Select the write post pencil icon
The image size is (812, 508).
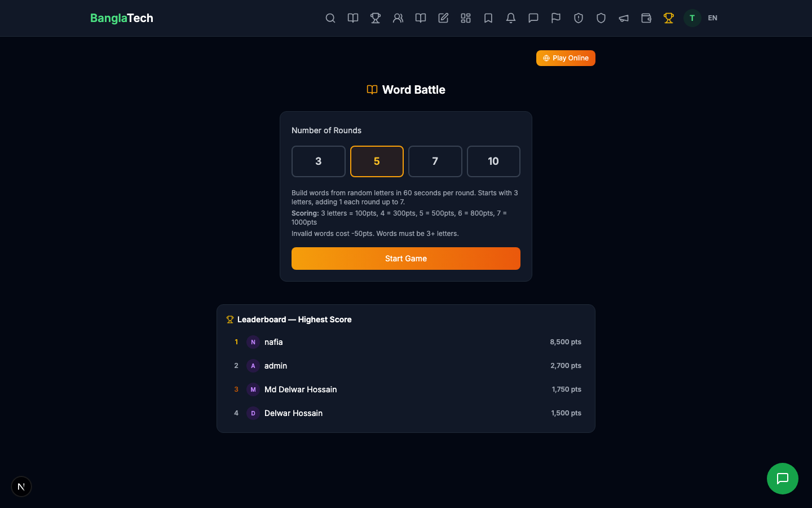(443, 18)
